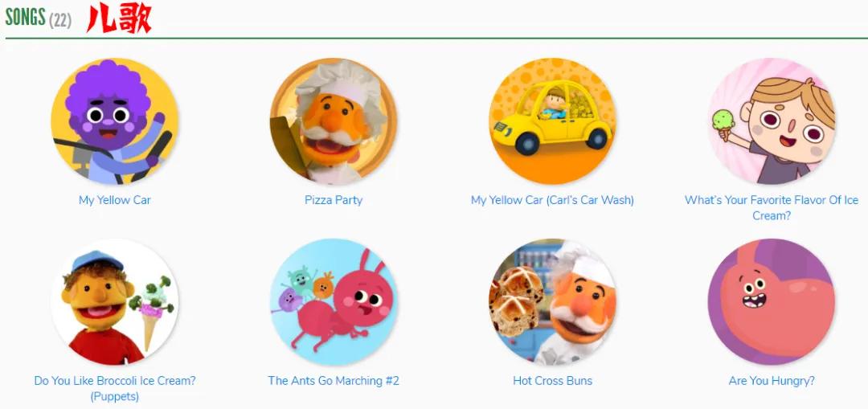Open The Ants Go Marching #2 link
868x409 pixels.
tap(334, 381)
